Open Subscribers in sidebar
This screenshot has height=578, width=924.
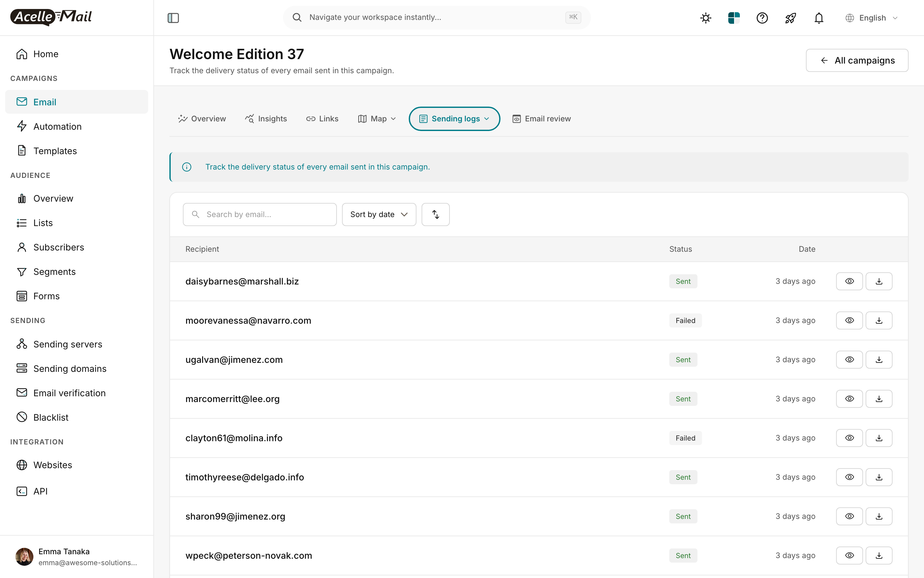[76, 247]
